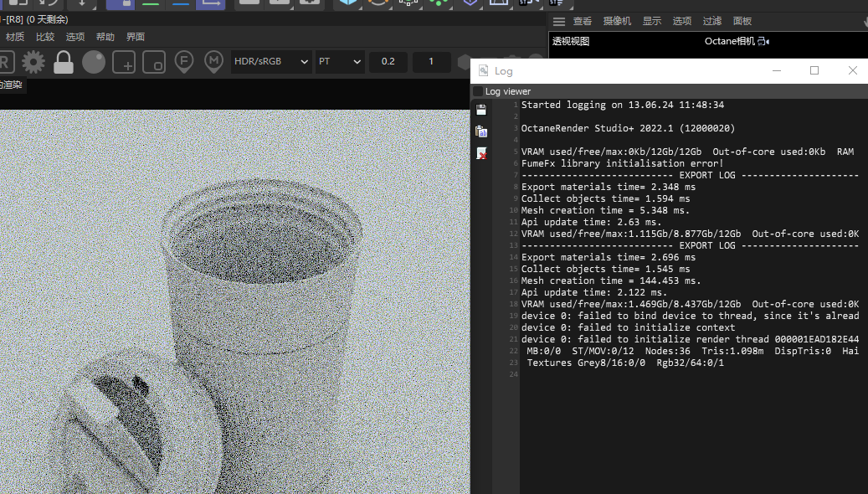868x494 pixels.
Task: Click the Octane相机 camera label
Action: [x=730, y=41]
